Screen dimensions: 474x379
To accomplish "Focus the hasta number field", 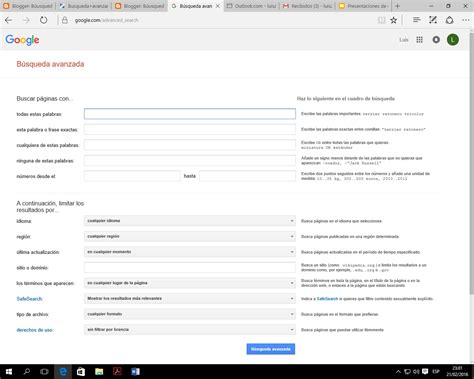I will coord(247,176).
